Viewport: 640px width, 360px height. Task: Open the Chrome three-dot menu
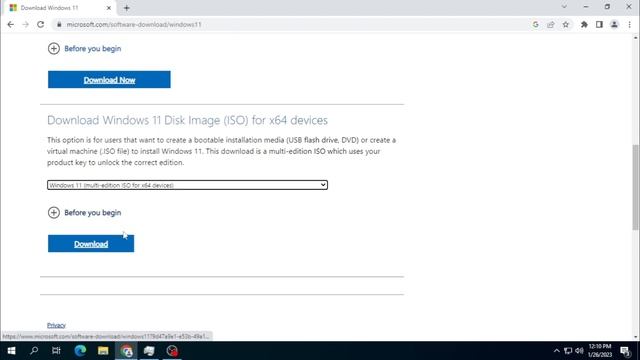(x=630, y=24)
